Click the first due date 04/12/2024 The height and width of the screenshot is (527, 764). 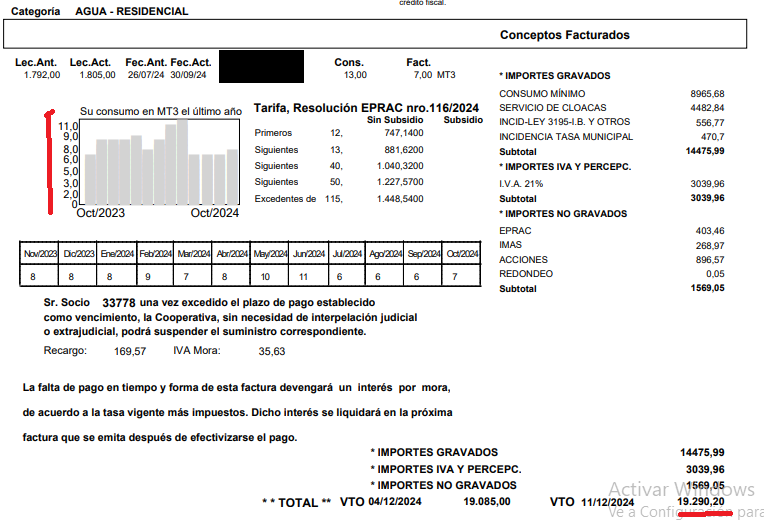[395, 502]
